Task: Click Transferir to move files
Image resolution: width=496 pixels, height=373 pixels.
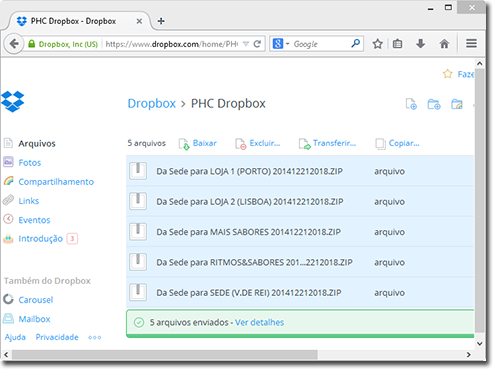Action: 327,143
